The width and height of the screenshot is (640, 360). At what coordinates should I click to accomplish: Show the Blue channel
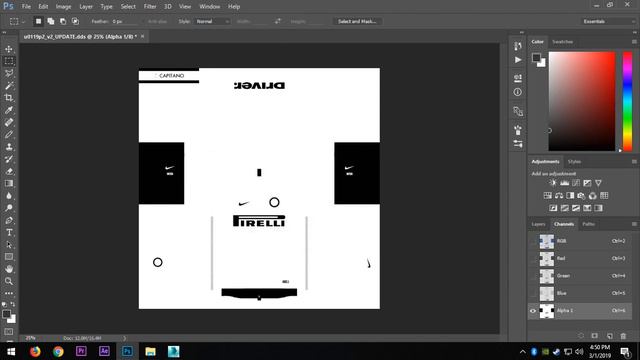pyautogui.click(x=533, y=293)
